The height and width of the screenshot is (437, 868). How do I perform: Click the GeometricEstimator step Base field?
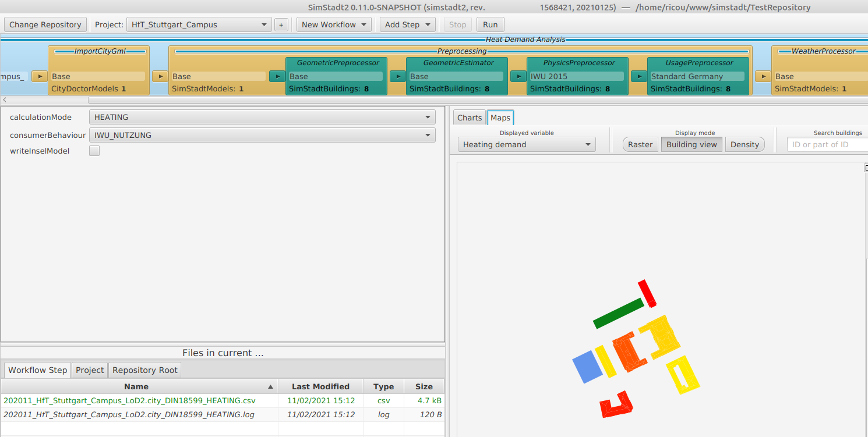(456, 76)
